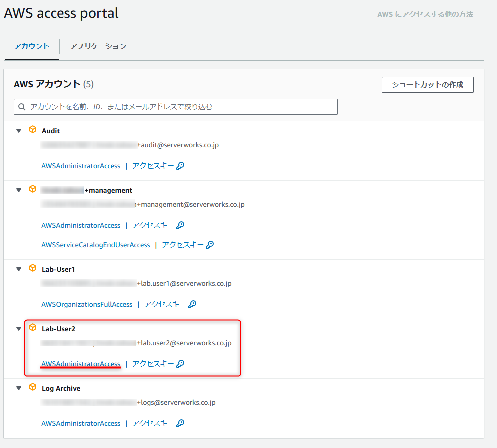Click アクセスキー link in Audit row
The height and width of the screenshot is (448, 497).
point(153,166)
